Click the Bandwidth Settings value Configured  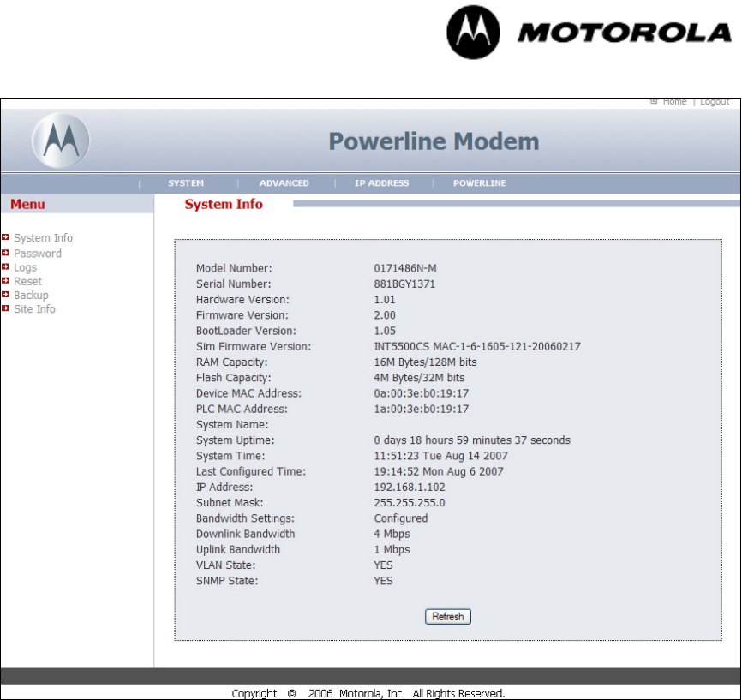point(401,518)
